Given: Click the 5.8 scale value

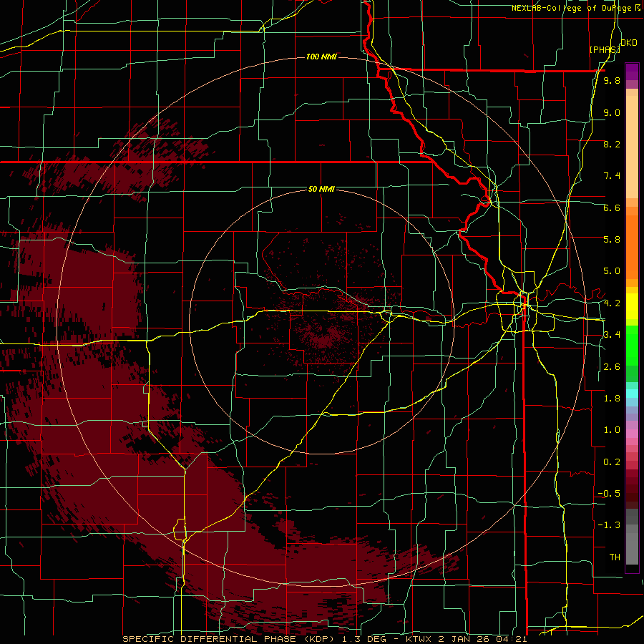Looking at the screenshot, I should pyautogui.click(x=612, y=240).
